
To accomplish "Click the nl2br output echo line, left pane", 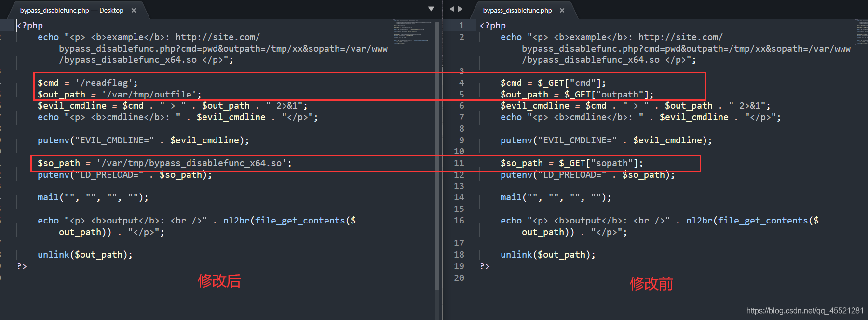I will (x=197, y=226).
